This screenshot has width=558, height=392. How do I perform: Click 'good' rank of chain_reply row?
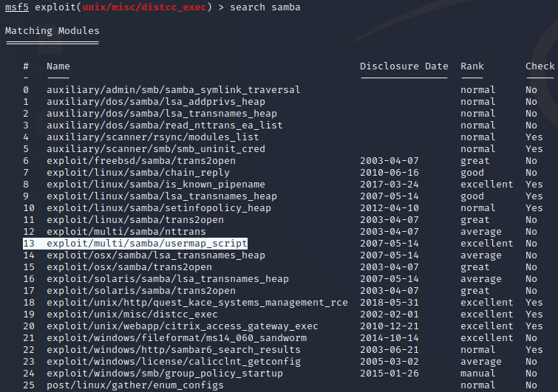(472, 172)
